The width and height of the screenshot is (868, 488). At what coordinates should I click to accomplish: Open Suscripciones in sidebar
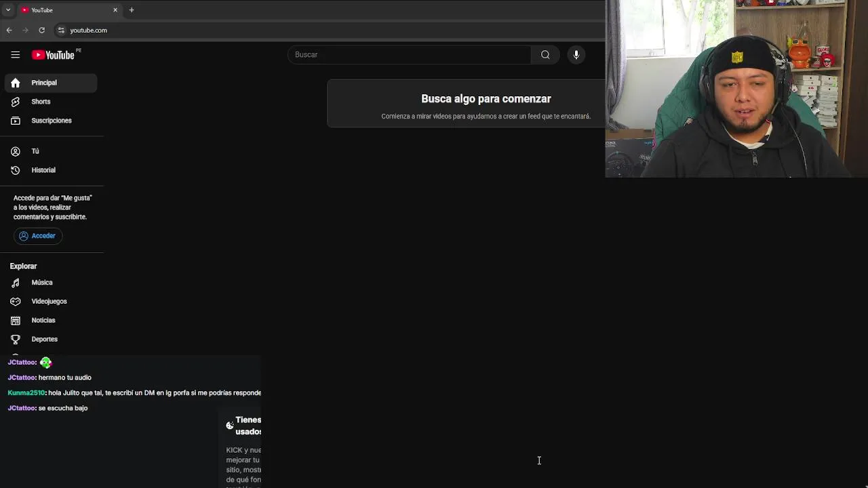pyautogui.click(x=52, y=121)
